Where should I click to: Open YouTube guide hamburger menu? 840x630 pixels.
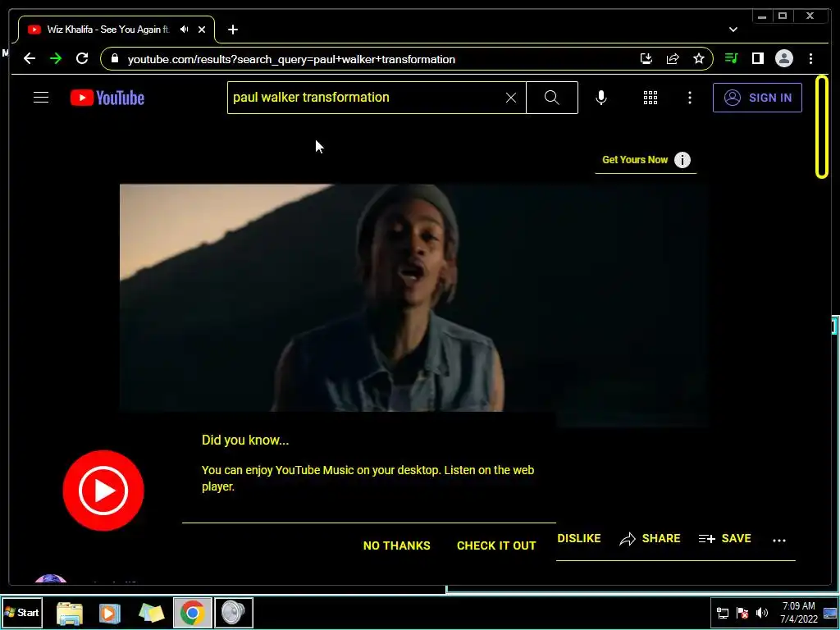(41, 98)
